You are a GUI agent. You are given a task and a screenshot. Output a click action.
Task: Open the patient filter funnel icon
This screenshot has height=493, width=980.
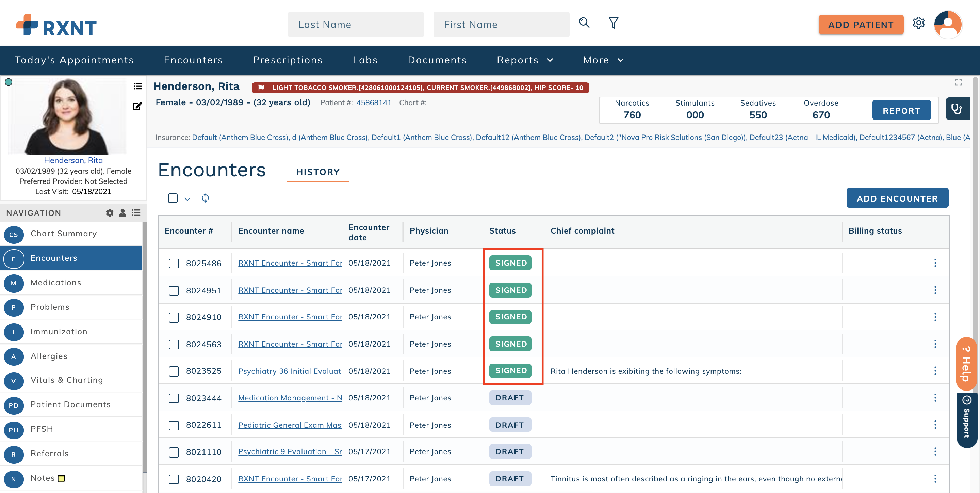613,23
